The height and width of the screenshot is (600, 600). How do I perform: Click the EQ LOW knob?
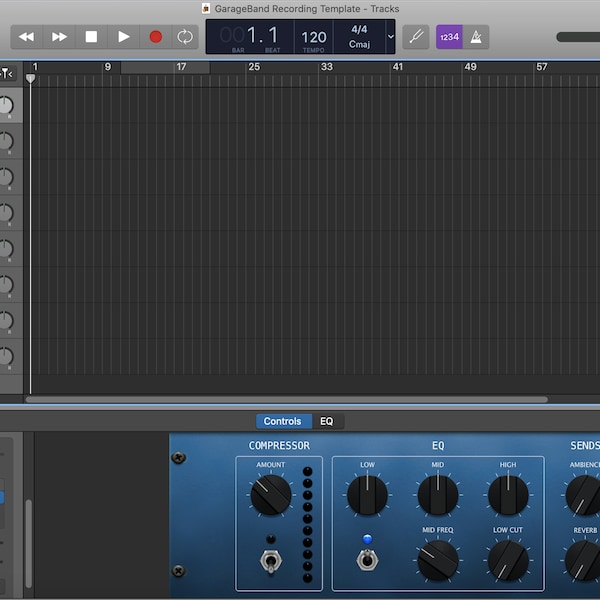[x=367, y=495]
